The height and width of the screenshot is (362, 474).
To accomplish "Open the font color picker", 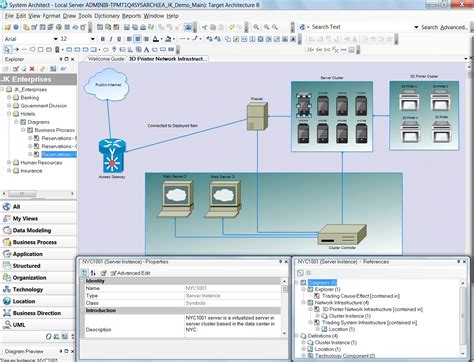I will (x=157, y=39).
